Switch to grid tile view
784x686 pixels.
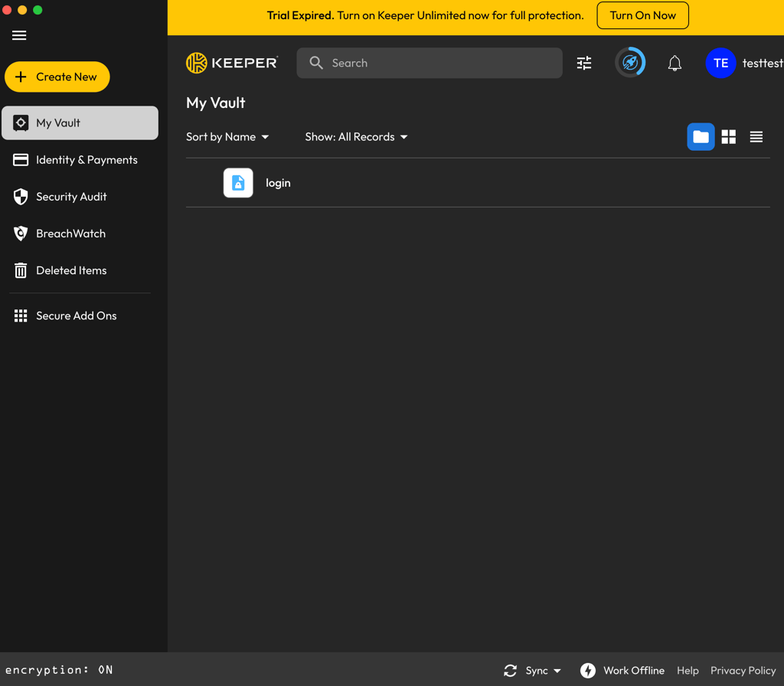click(729, 137)
